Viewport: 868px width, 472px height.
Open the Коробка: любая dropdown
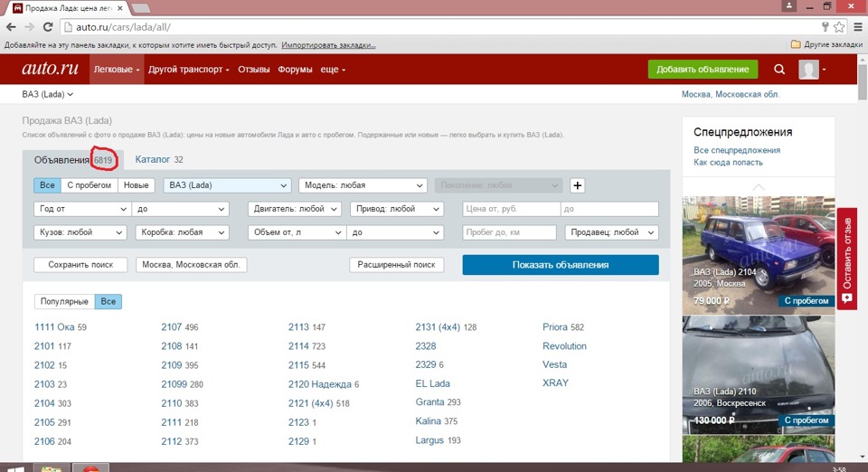pos(182,232)
